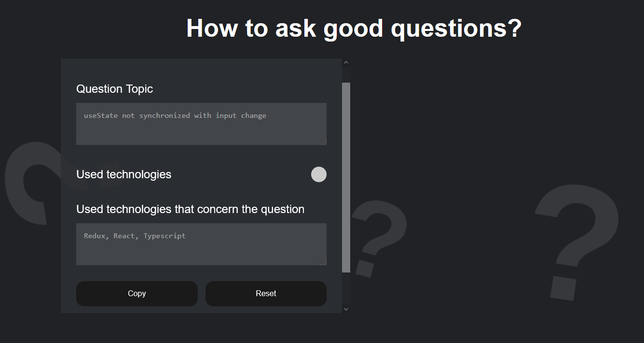
Task: Click the 'Question Topic' label
Action: coord(114,89)
